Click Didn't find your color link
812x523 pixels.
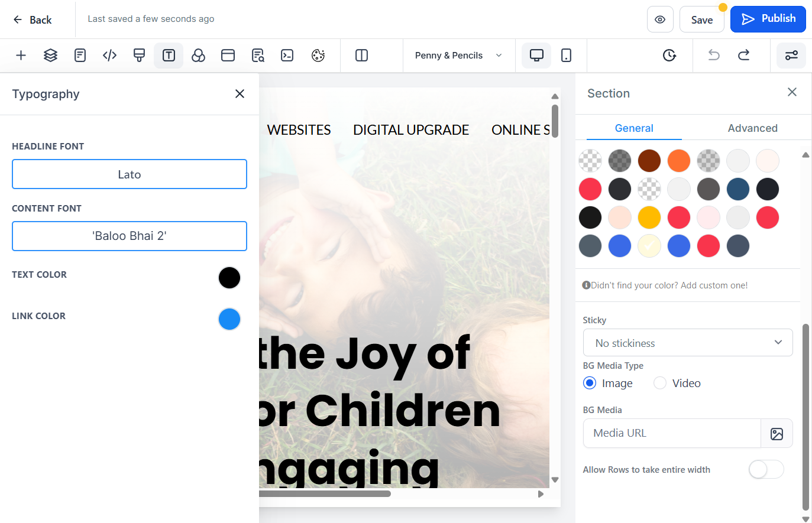tap(669, 285)
